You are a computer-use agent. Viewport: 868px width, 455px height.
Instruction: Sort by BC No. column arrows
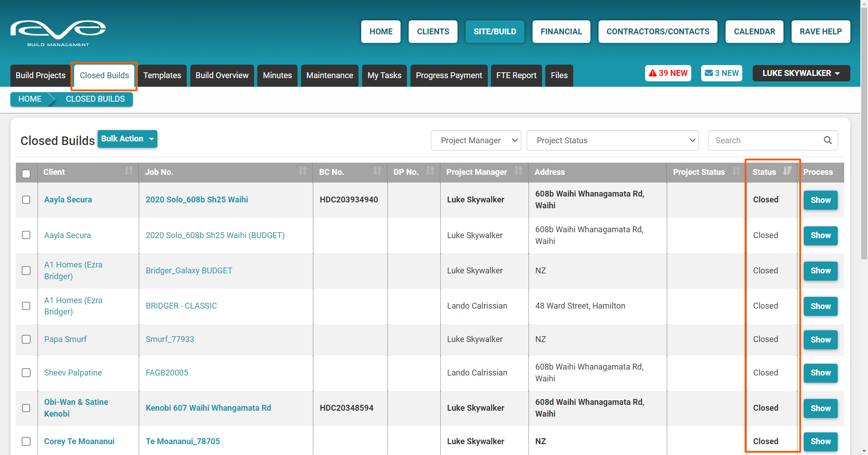pos(377,171)
